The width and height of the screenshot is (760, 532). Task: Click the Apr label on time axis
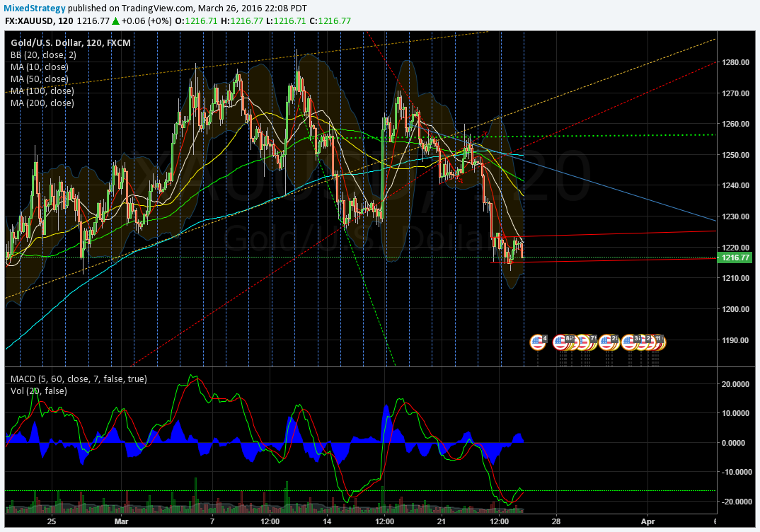pyautogui.click(x=648, y=522)
